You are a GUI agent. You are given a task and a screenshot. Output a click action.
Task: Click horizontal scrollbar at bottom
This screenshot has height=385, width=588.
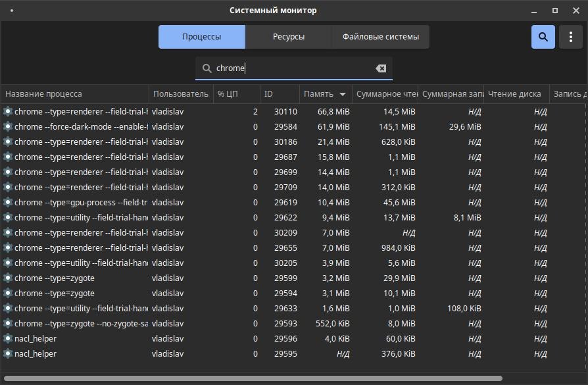pos(253,378)
